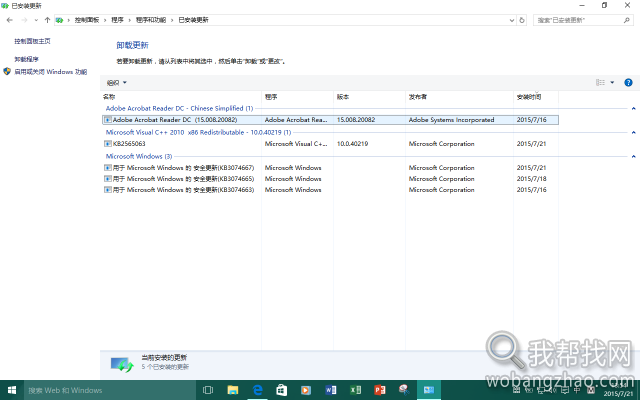Open recent locations dropdown arrow

point(36,20)
